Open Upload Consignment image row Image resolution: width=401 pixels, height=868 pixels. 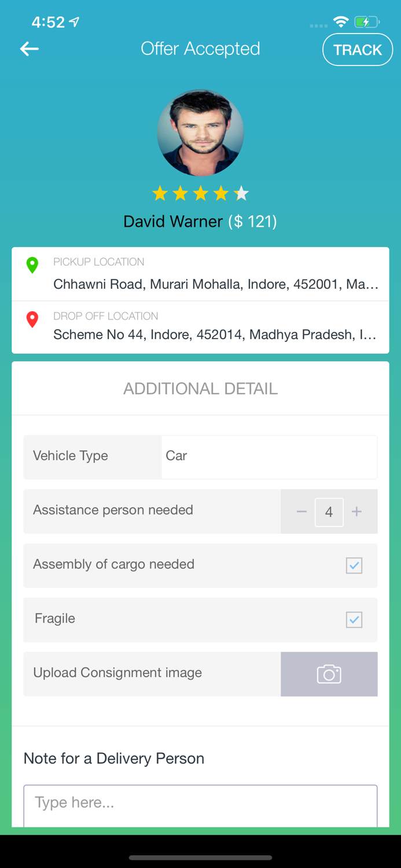pyautogui.click(x=117, y=674)
